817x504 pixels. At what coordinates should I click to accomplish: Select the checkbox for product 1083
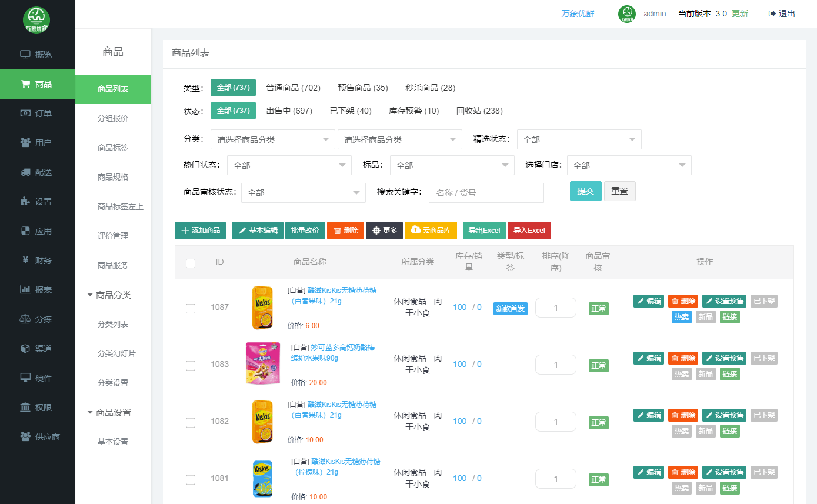191,365
